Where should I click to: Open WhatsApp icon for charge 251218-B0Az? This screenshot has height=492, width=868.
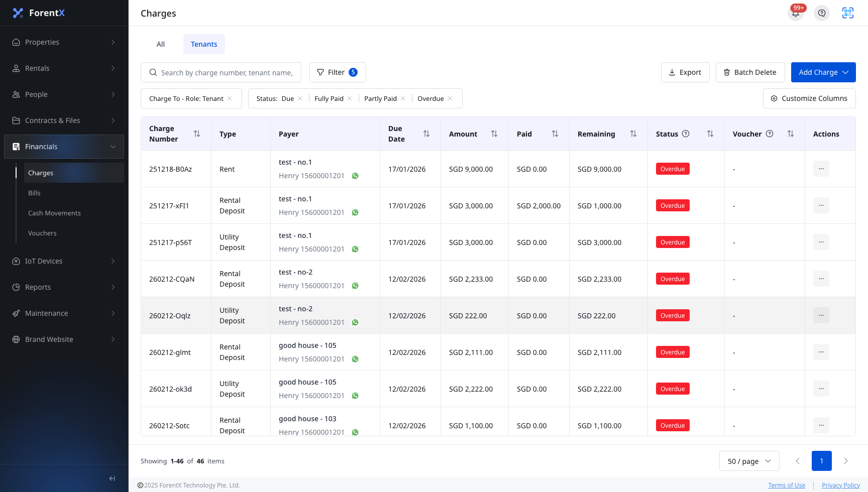click(355, 176)
